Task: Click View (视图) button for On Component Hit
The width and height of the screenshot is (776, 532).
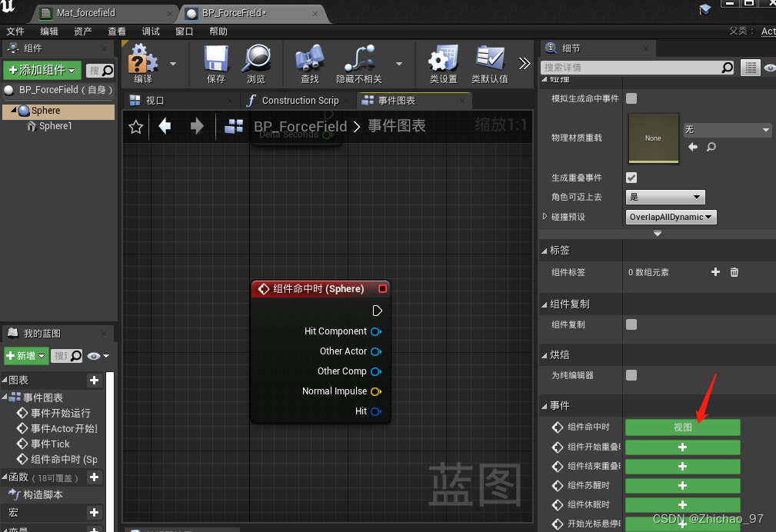Action: pyautogui.click(x=682, y=427)
